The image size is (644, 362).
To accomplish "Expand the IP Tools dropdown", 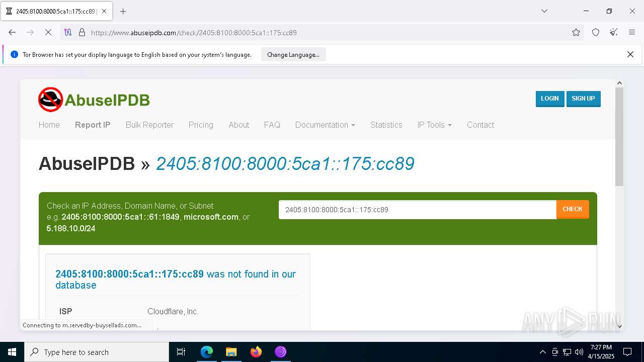I will [434, 125].
